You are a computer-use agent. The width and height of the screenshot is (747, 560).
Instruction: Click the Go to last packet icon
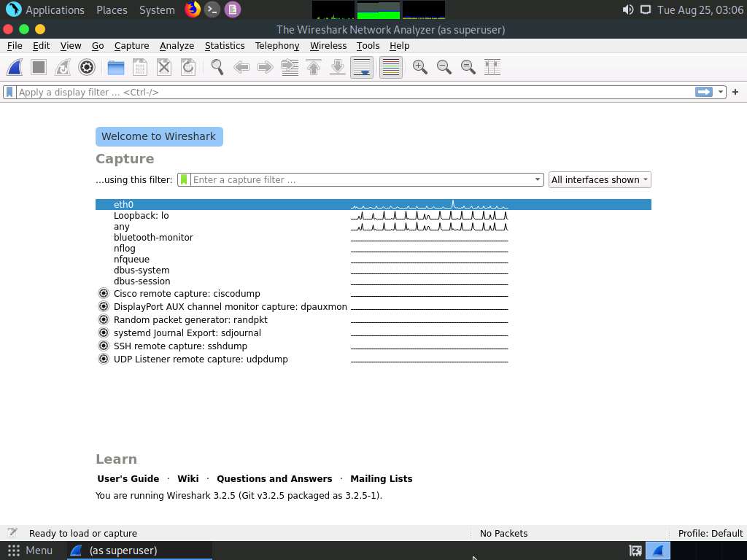tap(338, 67)
